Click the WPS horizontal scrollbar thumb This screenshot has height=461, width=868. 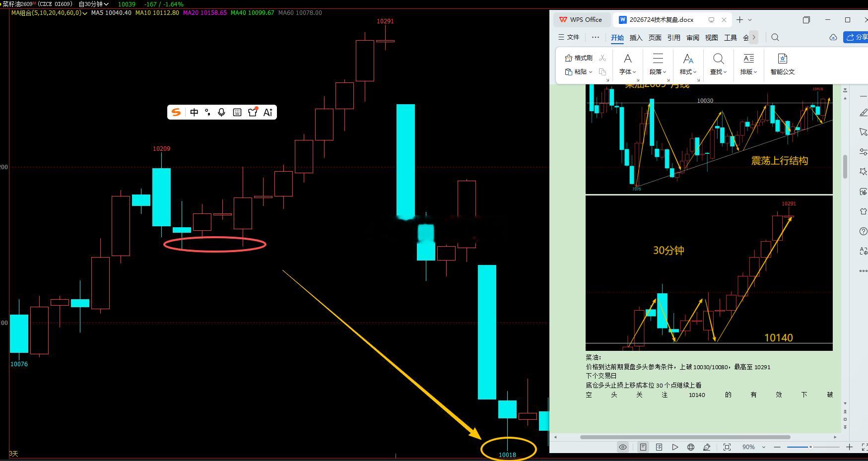tap(685, 437)
